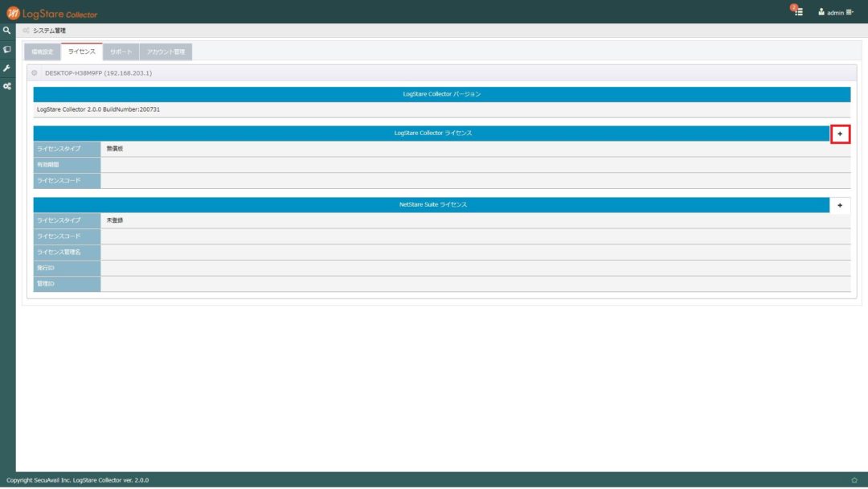Open the wrench settings icon in sidebar

click(x=6, y=68)
